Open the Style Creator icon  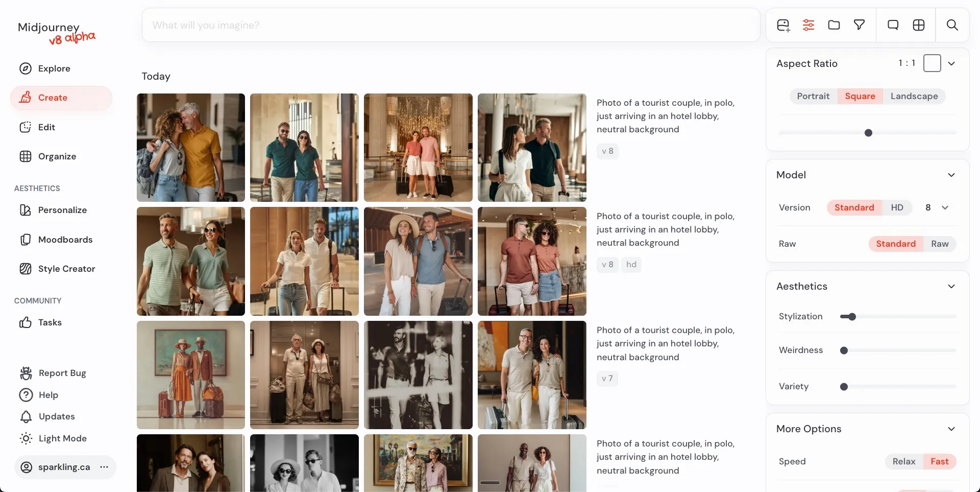coord(25,269)
